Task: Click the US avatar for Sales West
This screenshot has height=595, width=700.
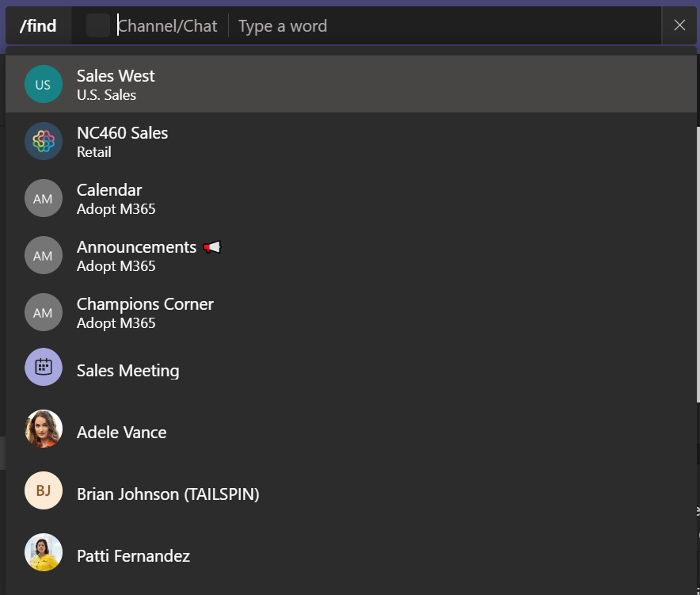Action: 44,84
